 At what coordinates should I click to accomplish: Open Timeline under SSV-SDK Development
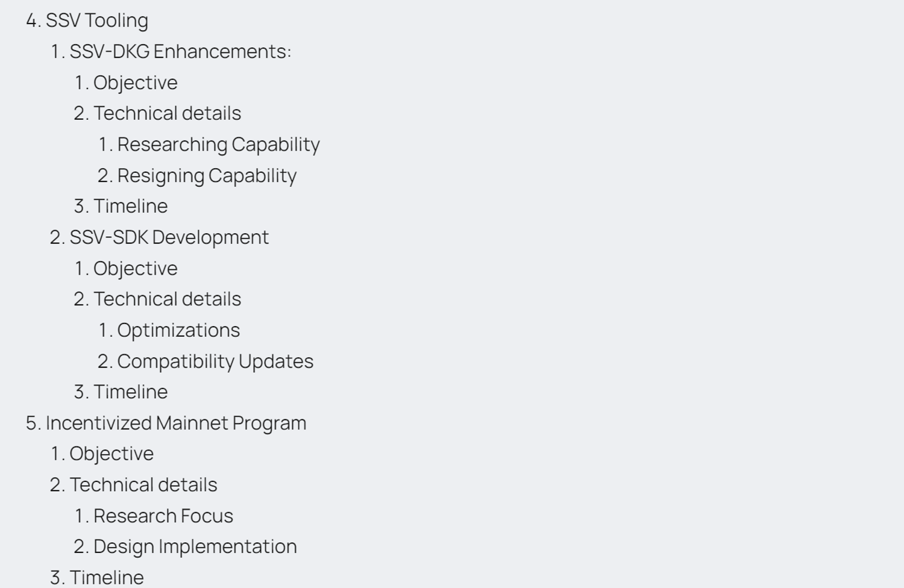click(130, 392)
